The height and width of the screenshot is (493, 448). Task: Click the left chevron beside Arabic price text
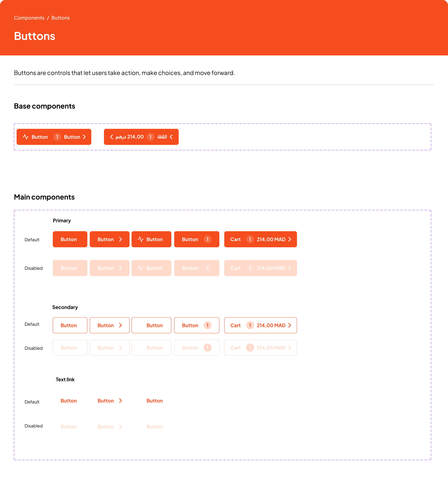pos(112,137)
